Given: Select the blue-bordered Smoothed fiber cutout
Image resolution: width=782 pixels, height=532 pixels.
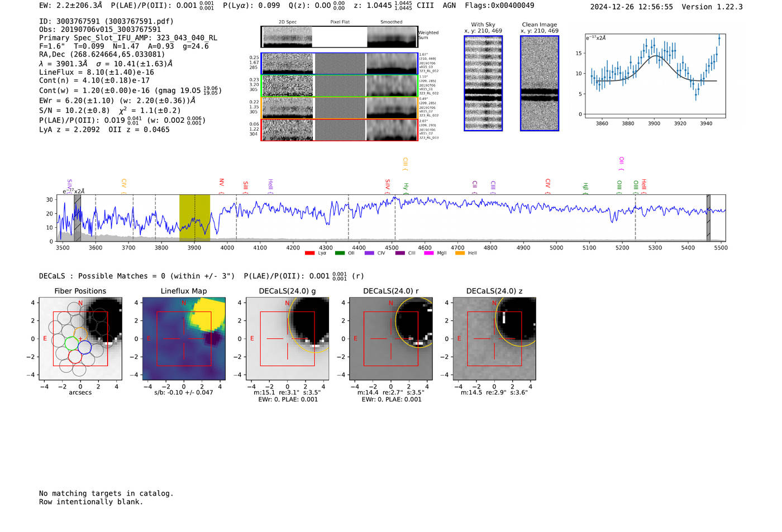Looking at the screenshot, I should pyautogui.click(x=392, y=64).
